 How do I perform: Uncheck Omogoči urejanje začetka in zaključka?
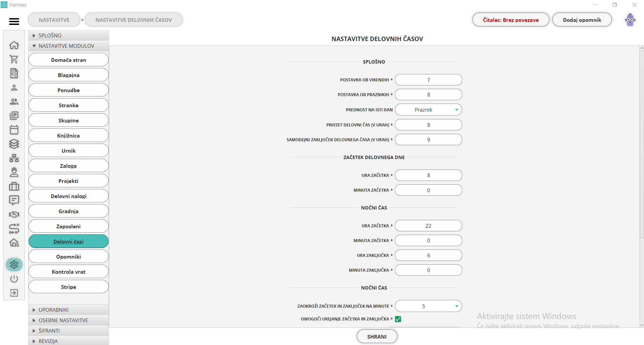tap(398, 319)
